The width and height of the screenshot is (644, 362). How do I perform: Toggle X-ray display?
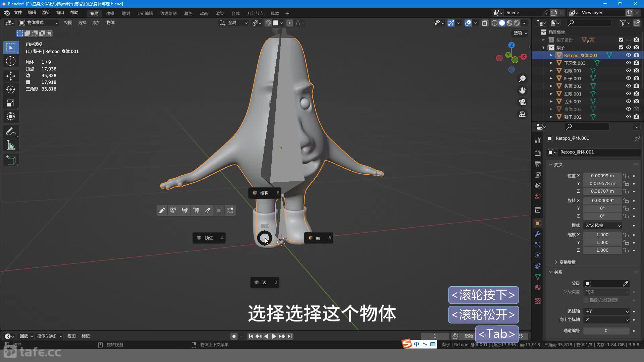[x=485, y=23]
